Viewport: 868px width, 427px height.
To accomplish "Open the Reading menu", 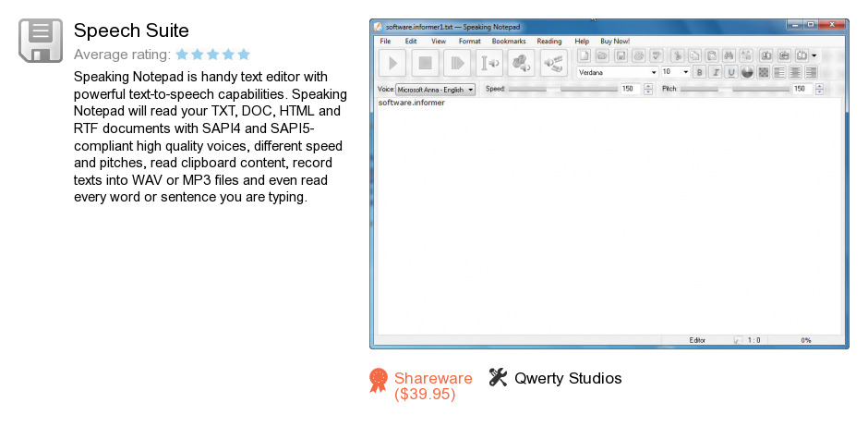I will click(x=549, y=41).
